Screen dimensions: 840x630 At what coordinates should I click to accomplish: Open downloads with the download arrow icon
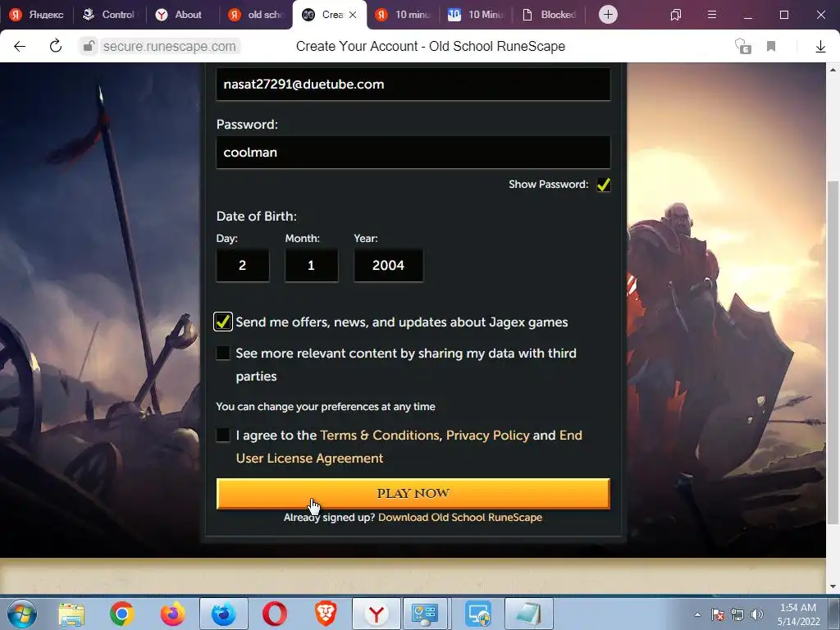pyautogui.click(x=820, y=47)
